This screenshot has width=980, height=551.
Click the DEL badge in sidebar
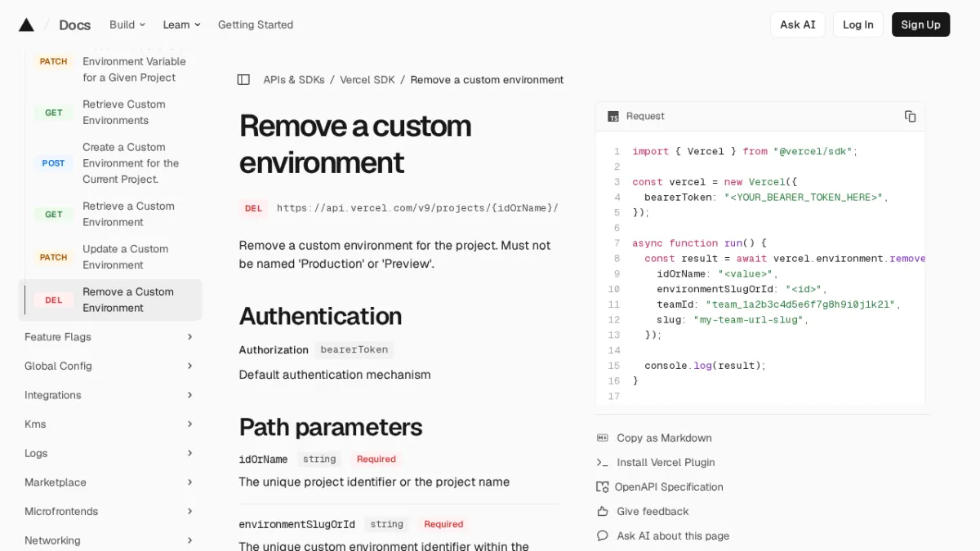[x=53, y=300]
